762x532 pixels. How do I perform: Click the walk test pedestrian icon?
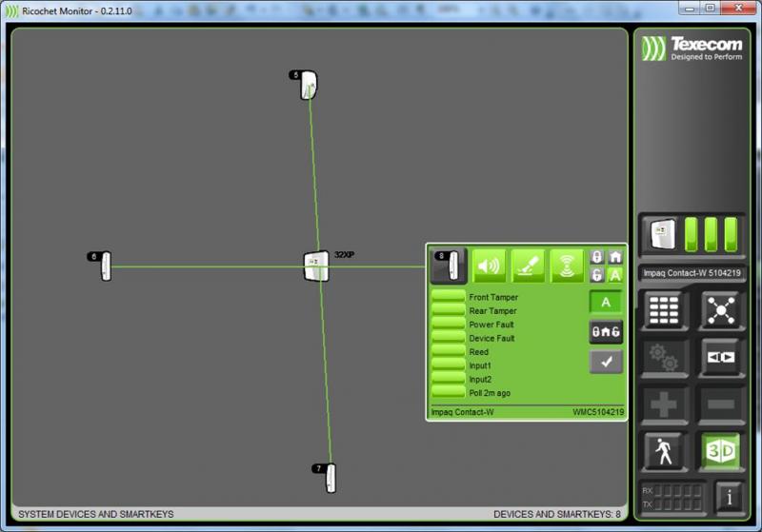tap(664, 451)
